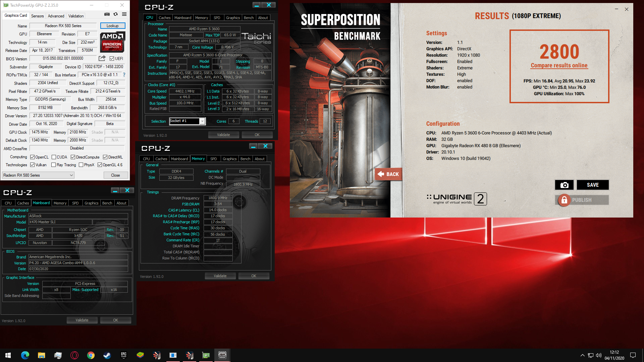
Task: Switch to GPU-Z Advanced tab
Action: 56,16
